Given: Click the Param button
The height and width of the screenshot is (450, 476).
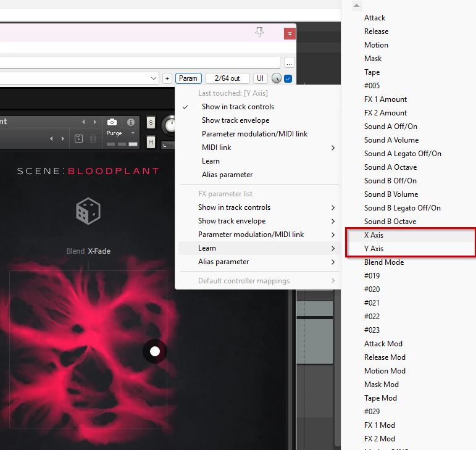Looking at the screenshot, I should click(x=188, y=78).
